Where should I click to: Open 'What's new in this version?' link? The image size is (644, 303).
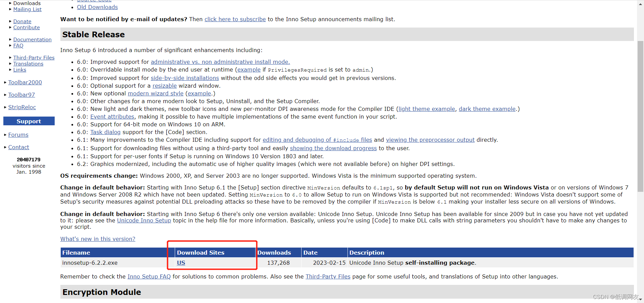point(98,239)
